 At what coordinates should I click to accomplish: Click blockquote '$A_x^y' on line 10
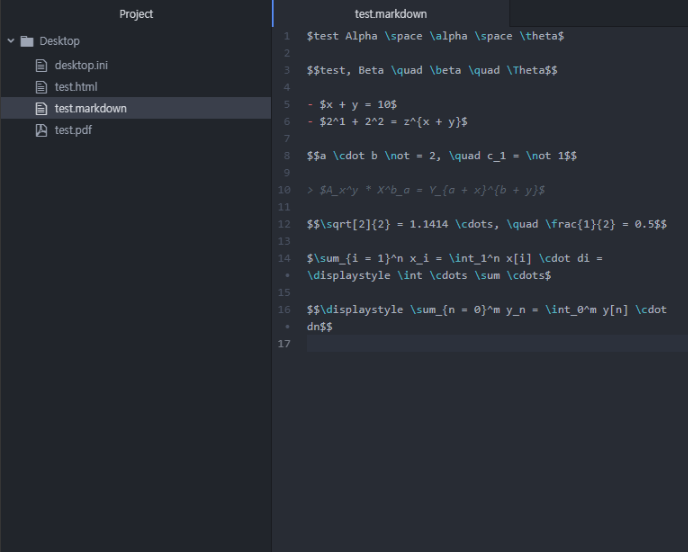(x=339, y=190)
